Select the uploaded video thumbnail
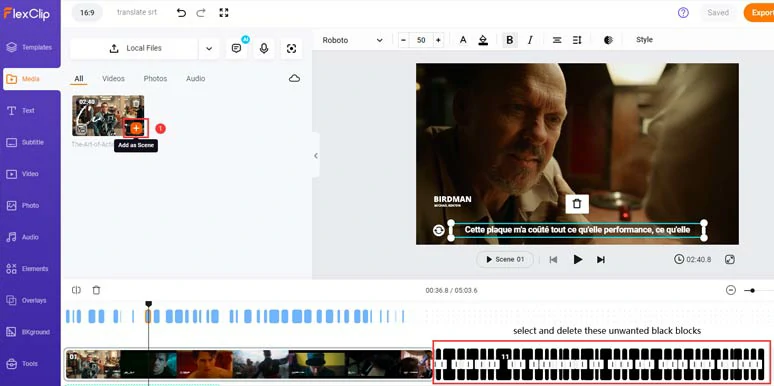The height and width of the screenshot is (386, 774). (108, 116)
